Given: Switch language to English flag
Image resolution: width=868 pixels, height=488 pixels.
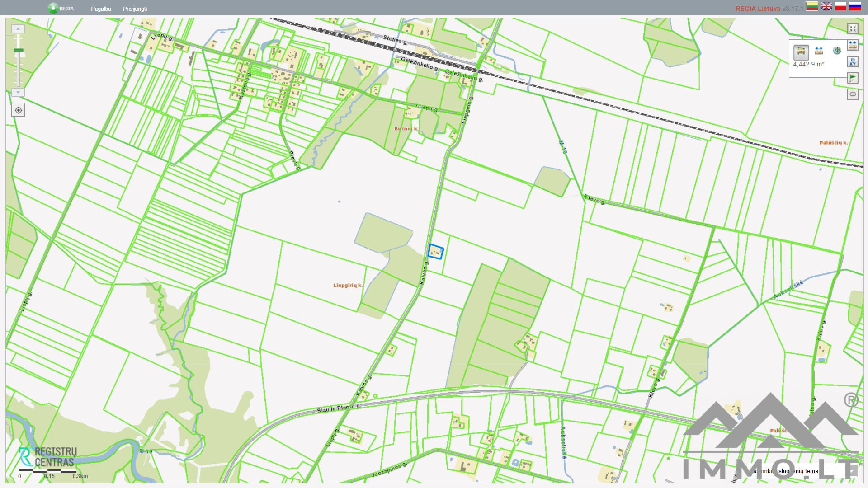Looking at the screenshot, I should click(x=826, y=6).
